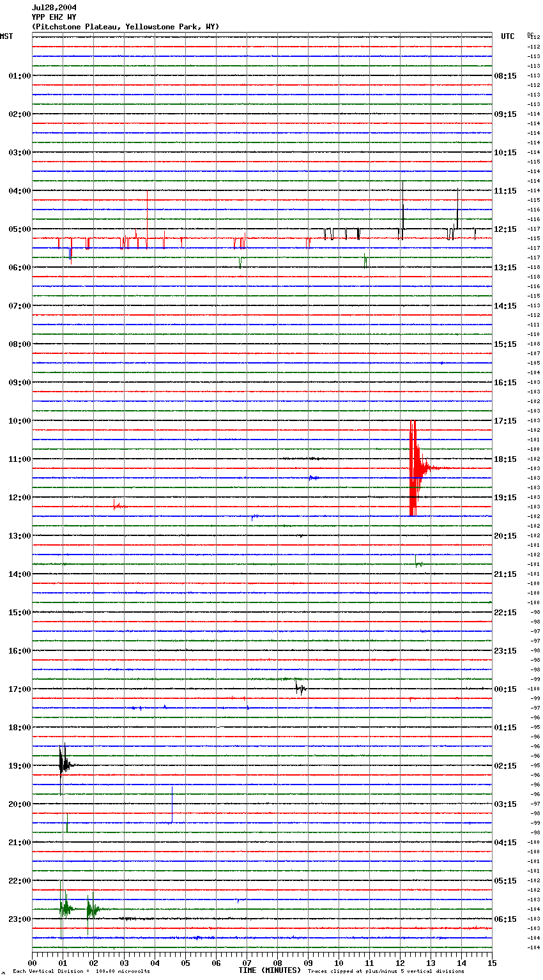
Task: Click the 11:15 UTC time label
Action: (x=505, y=191)
